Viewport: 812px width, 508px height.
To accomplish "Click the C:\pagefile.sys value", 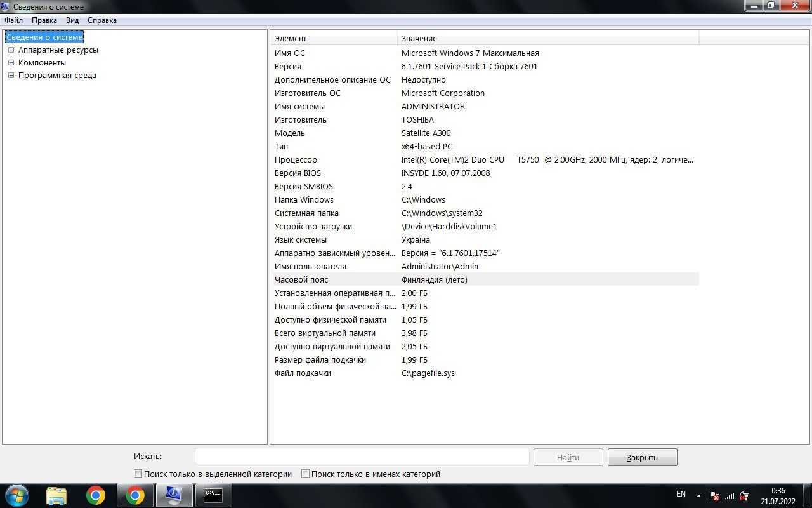I will tap(428, 373).
